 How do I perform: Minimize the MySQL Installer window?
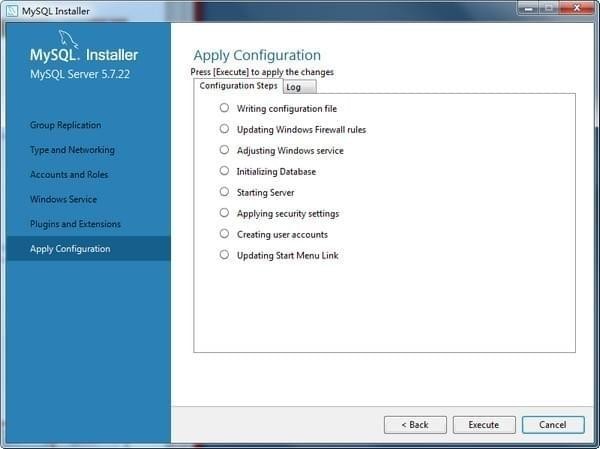click(528, 8)
